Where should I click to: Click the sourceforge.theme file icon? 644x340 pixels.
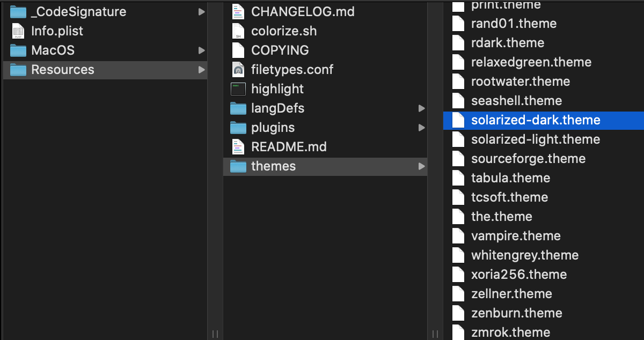point(458,159)
